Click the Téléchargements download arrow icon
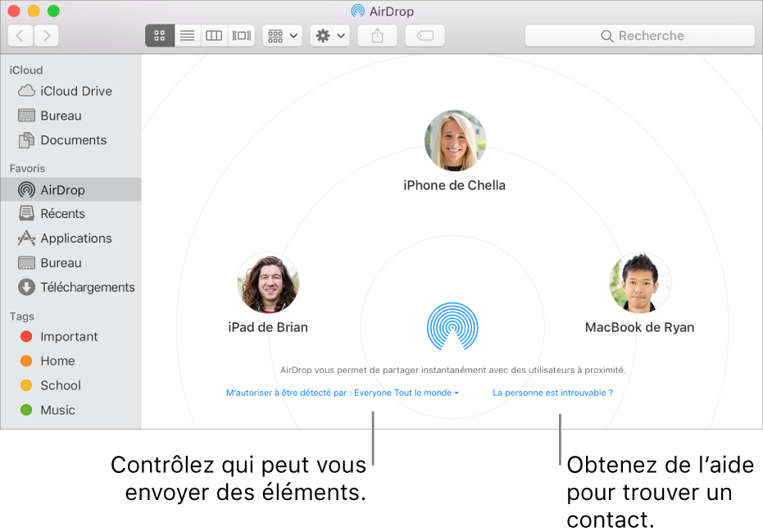Viewport: 763px width, 532px height. coord(26,287)
